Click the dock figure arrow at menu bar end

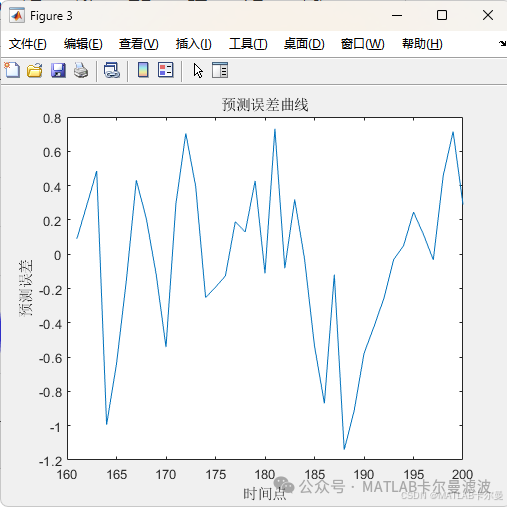pyautogui.click(x=502, y=44)
